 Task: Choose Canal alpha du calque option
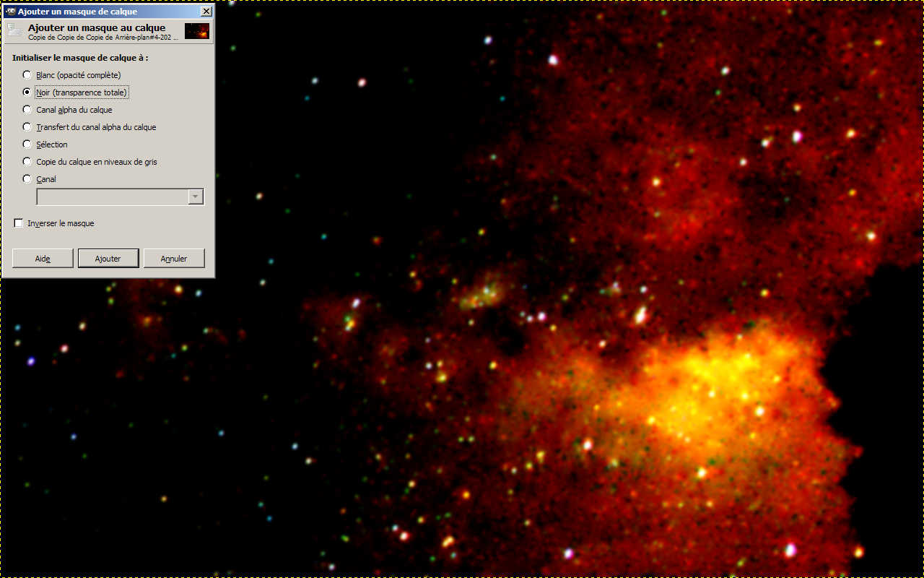tap(27, 110)
